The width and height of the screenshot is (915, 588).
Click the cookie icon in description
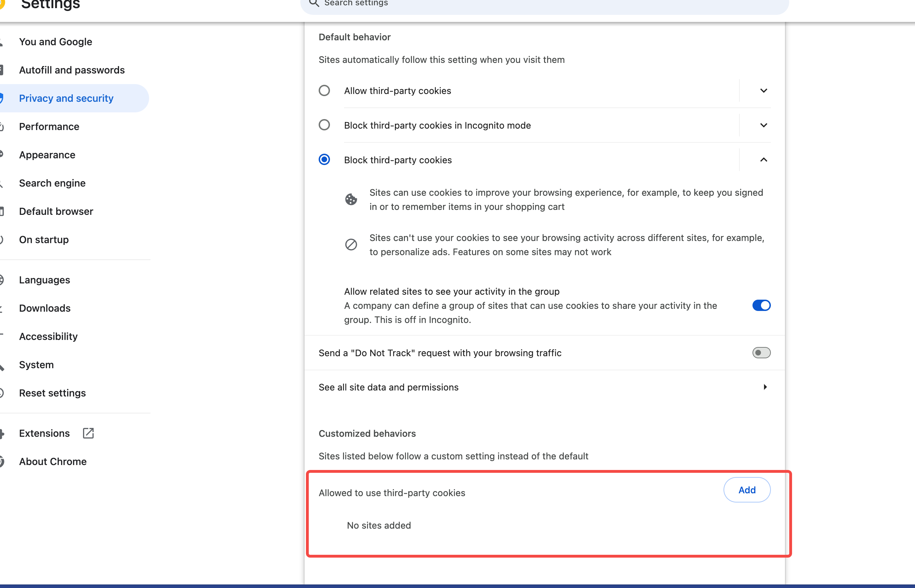351,199
